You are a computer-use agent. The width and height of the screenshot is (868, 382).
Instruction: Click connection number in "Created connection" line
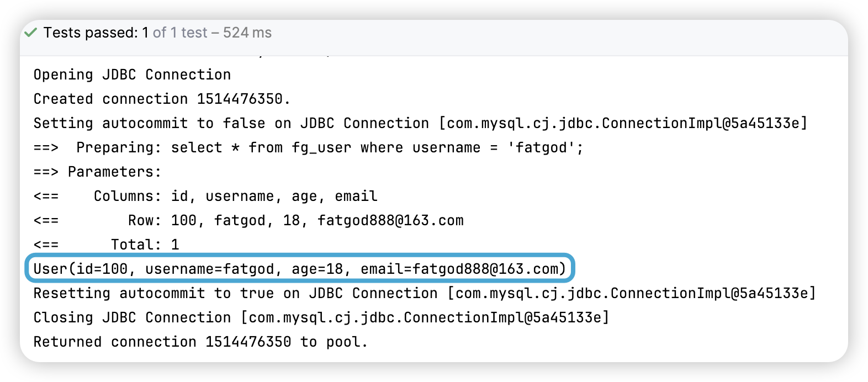point(240,99)
